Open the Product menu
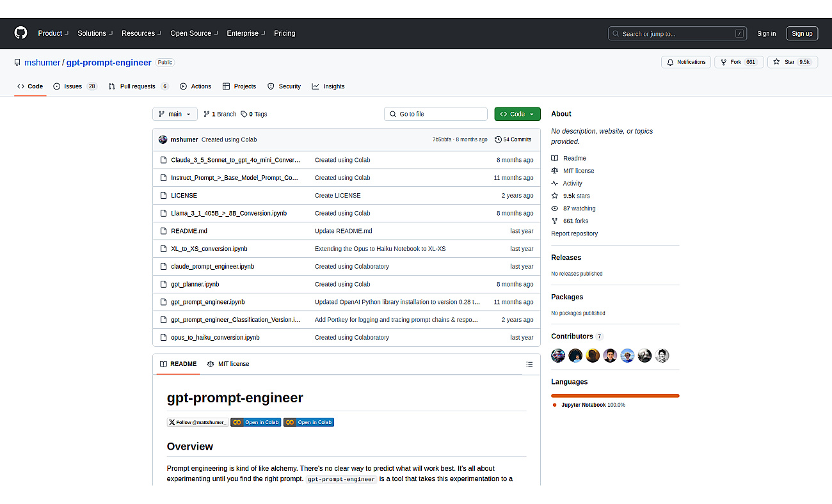The height and width of the screenshot is (504, 832). pyautogui.click(x=52, y=33)
